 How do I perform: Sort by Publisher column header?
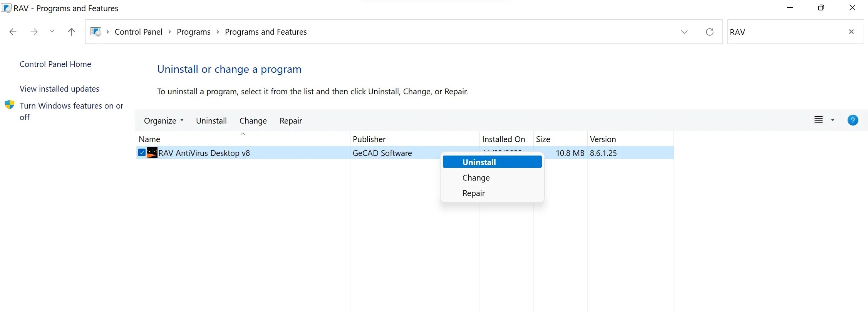pyautogui.click(x=415, y=139)
